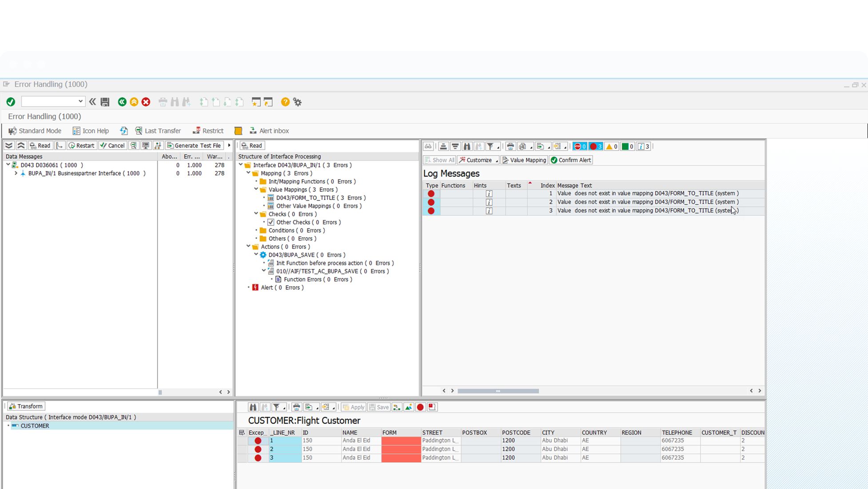Open Help question mark icon
Image resolution: width=868 pixels, height=489 pixels.
click(x=285, y=102)
